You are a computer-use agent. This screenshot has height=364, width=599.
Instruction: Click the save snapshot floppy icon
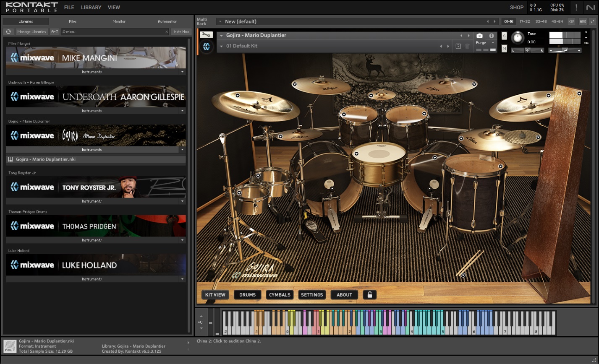458,46
